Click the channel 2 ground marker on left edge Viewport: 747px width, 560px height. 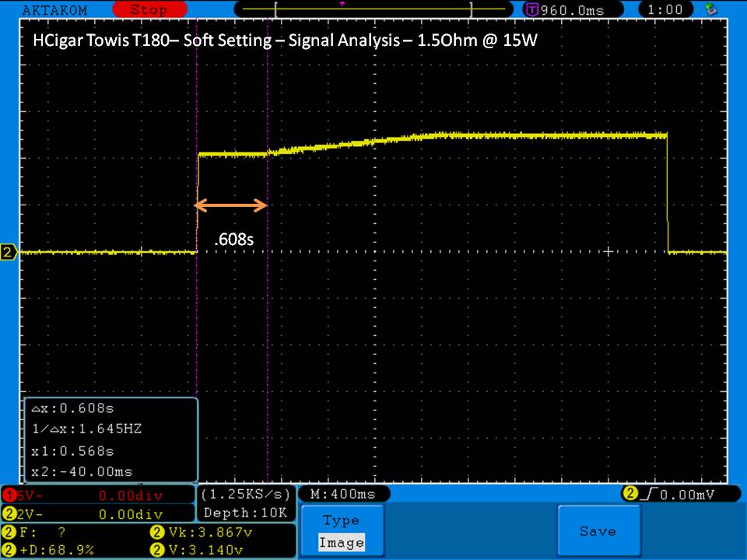9,252
